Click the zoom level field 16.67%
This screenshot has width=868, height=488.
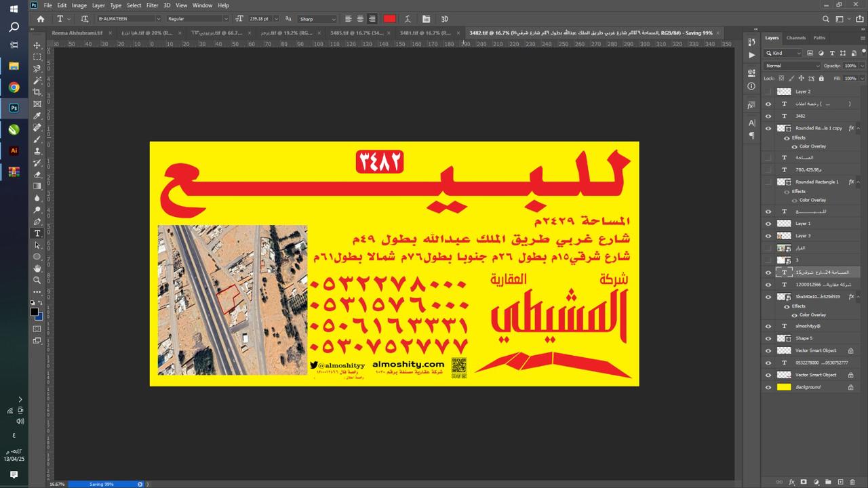pos(57,484)
